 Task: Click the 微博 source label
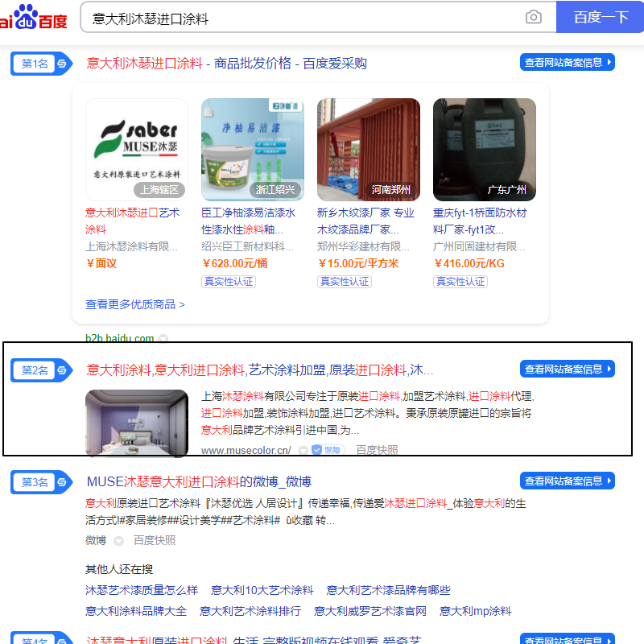tap(96, 540)
